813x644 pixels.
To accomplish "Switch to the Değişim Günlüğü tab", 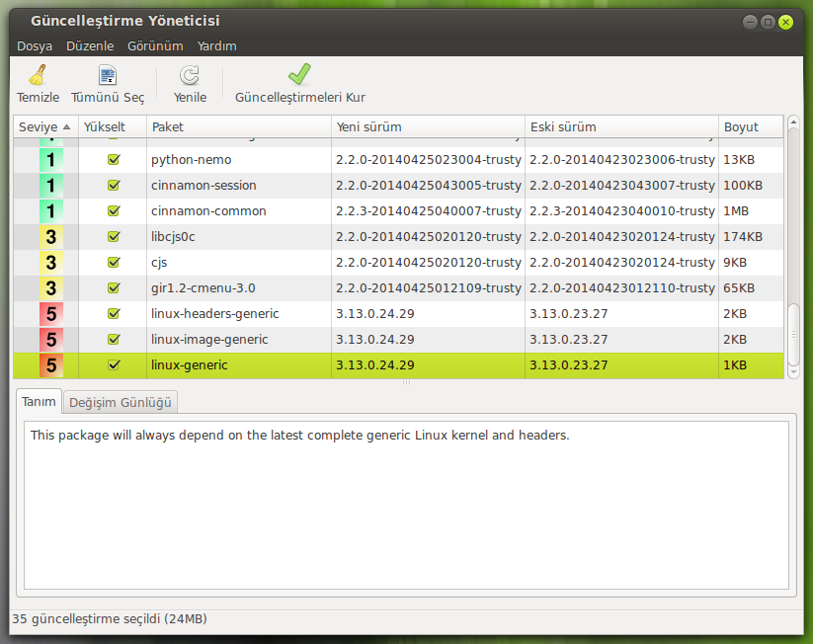I will [121, 402].
